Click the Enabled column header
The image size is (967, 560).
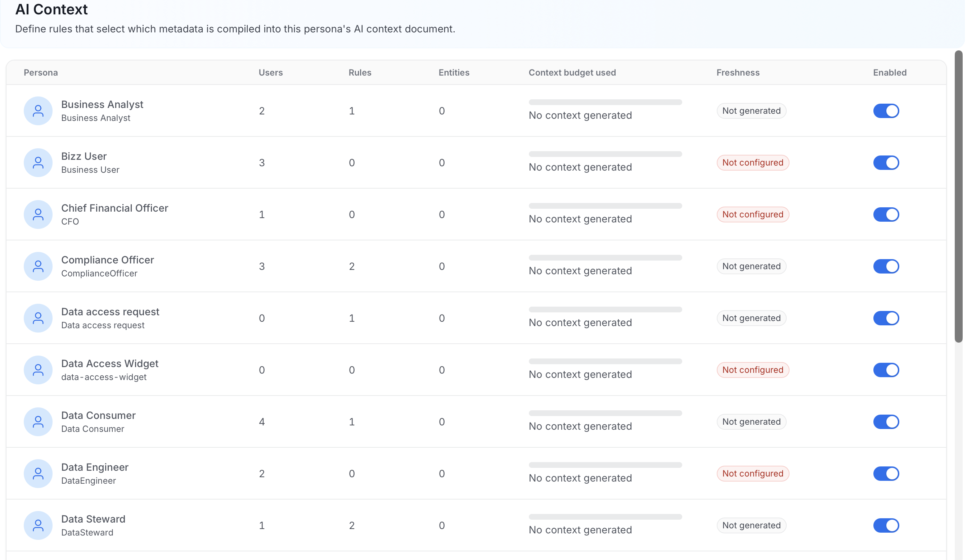[x=890, y=72]
